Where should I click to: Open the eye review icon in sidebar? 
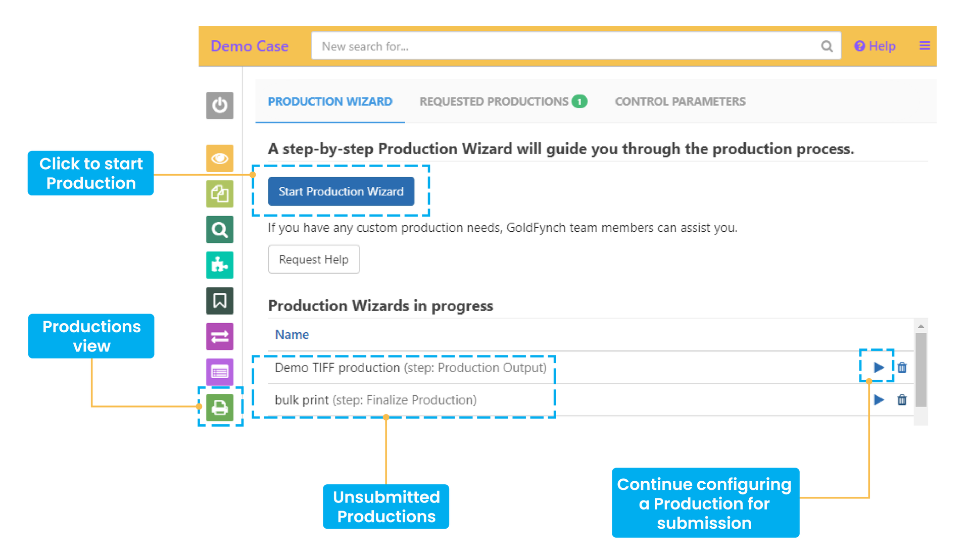(x=220, y=158)
